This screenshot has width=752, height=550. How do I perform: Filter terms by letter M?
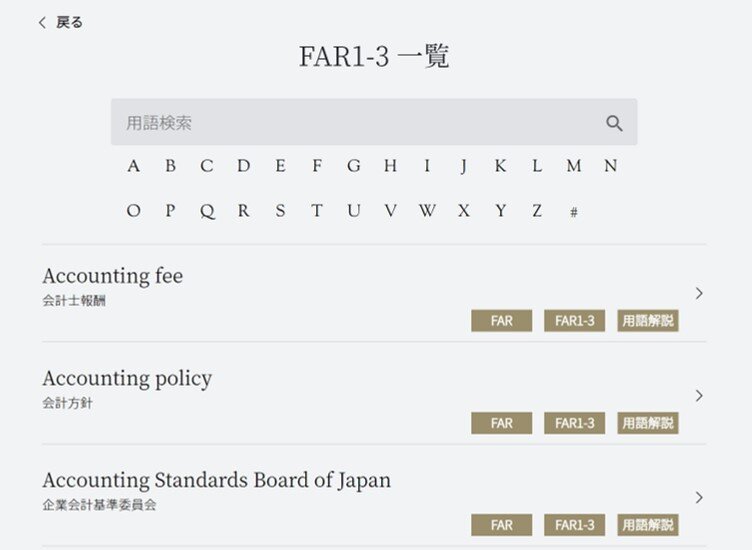click(x=573, y=166)
